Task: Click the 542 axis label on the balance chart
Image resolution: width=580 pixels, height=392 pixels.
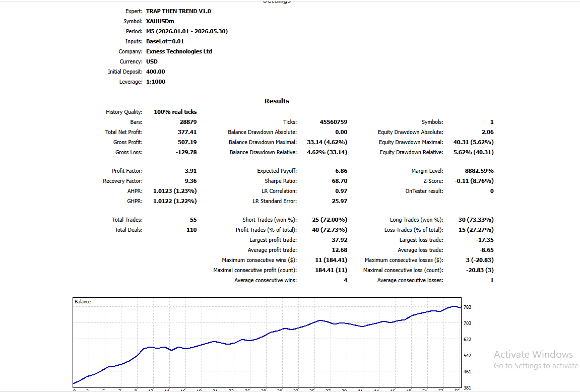Action: click(467, 356)
